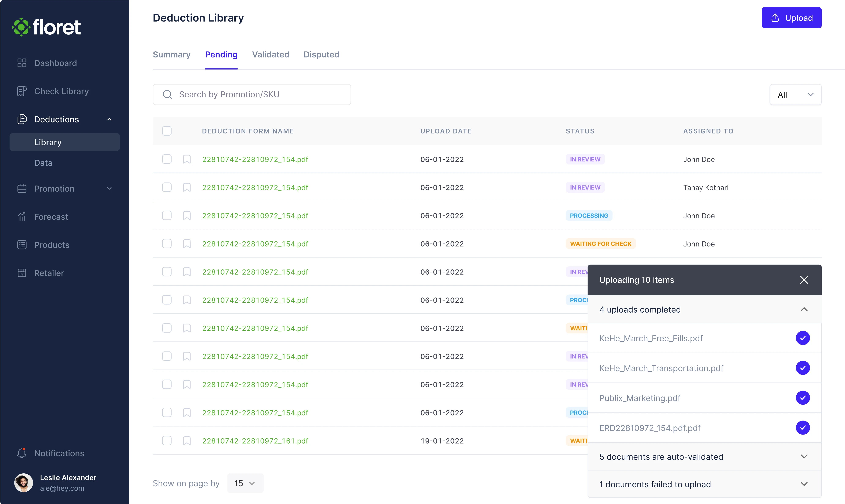
Task: Click the Dashboard grid icon
Action: (22, 63)
